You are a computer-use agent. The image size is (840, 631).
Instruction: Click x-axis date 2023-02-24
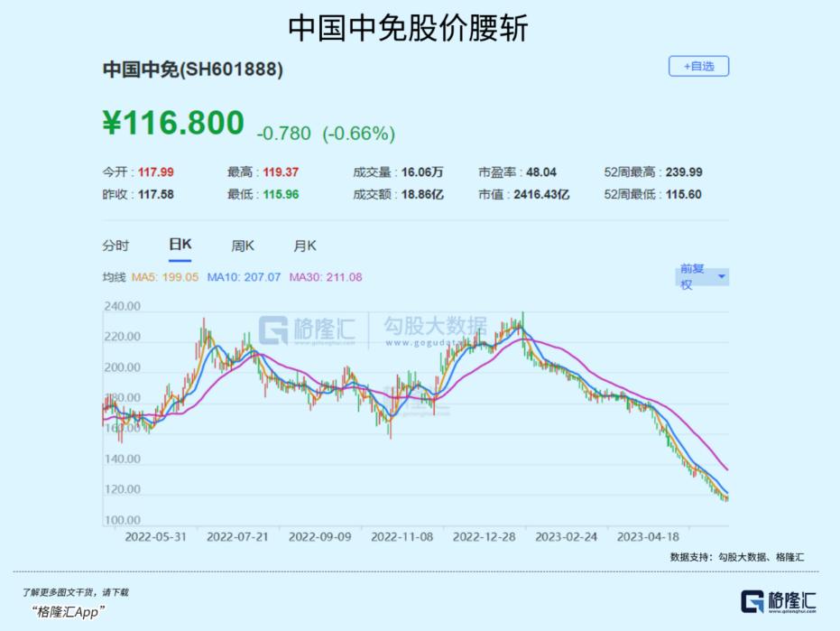[567, 536]
